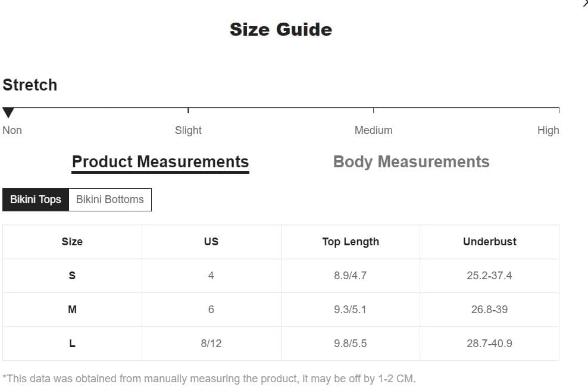Click the 8/12 US size cell
This screenshot has width=588, height=387.
pyautogui.click(x=211, y=344)
